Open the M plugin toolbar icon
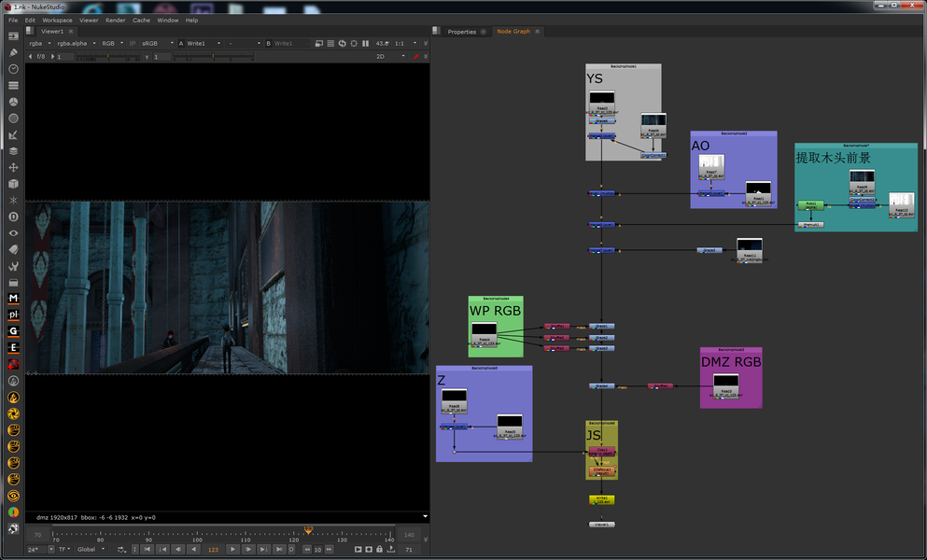This screenshot has height=560, width=927. pyautogui.click(x=13, y=298)
